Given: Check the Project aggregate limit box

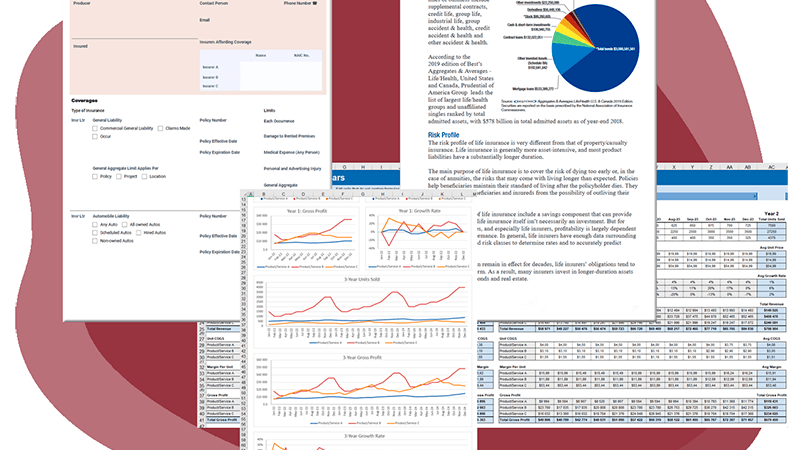Looking at the screenshot, I should [x=119, y=177].
